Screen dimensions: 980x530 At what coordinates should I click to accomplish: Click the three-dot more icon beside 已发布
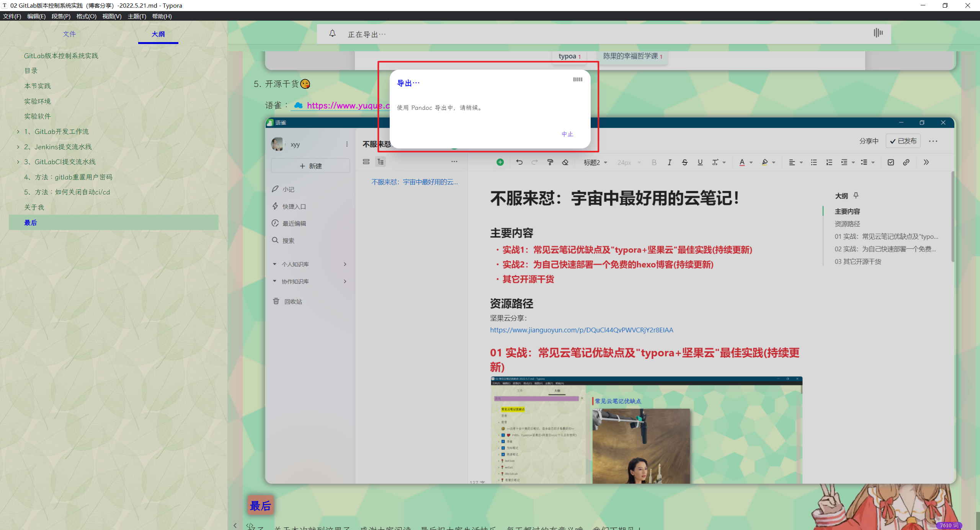[x=933, y=141]
